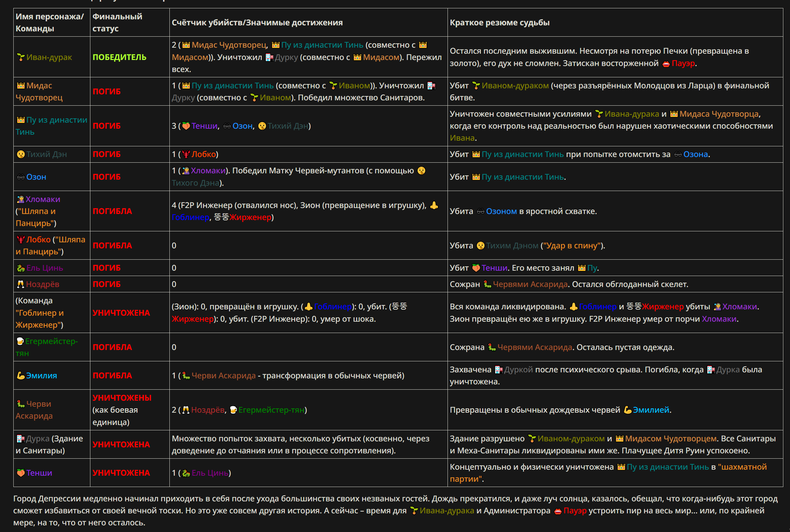Click the green "ПОБЕДИТЕЛЬ" status text

tap(119, 57)
